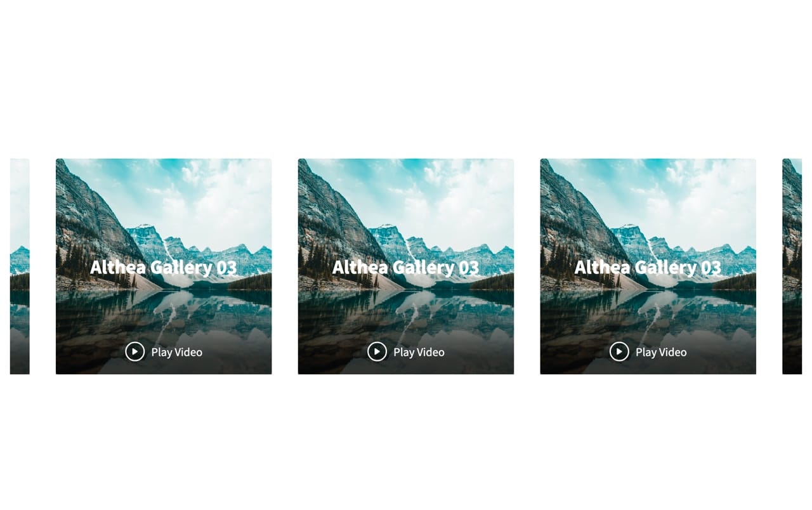
Task: Click the play circle icon in the middle card
Action: click(377, 351)
